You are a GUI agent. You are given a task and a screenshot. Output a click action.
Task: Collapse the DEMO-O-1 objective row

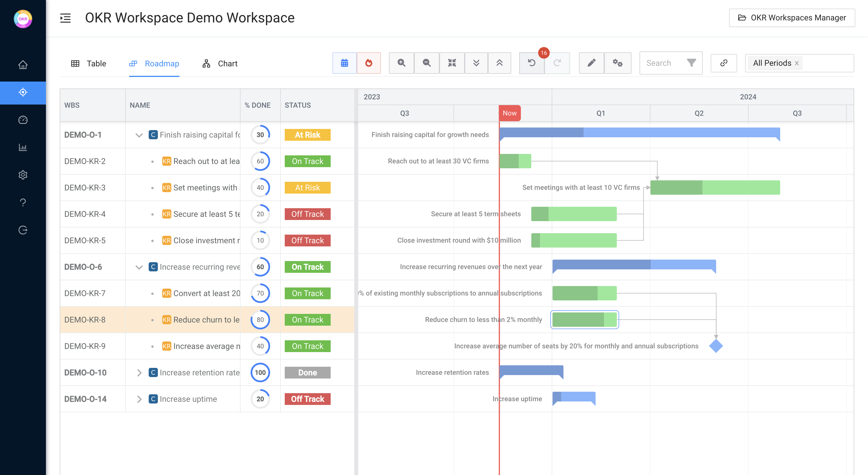click(x=139, y=135)
